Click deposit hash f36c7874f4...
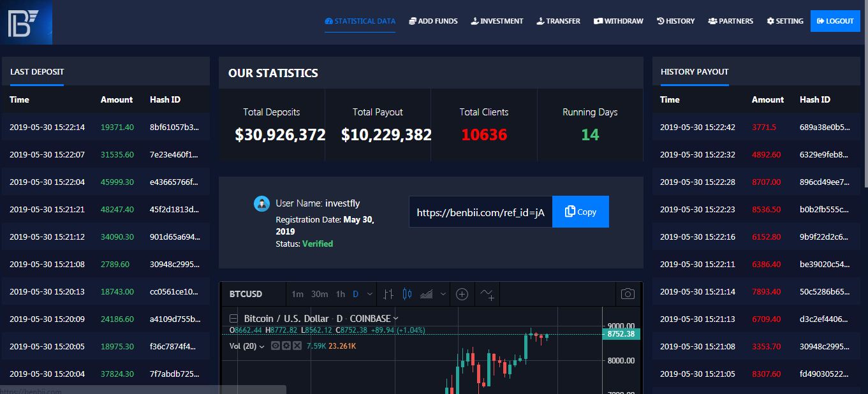Image resolution: width=868 pixels, height=394 pixels. point(174,346)
